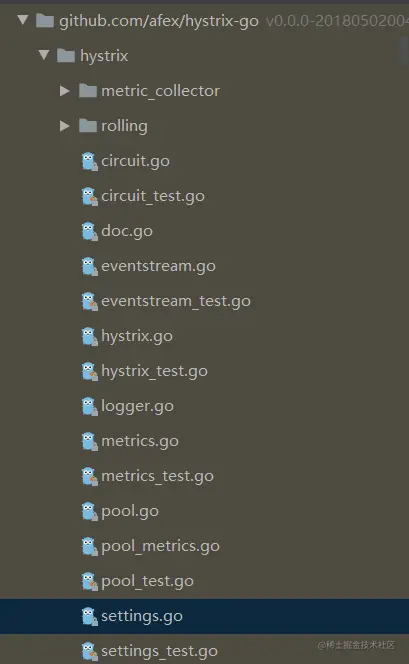Click the settings.go gopher file icon
409x664 pixels.
coord(89,616)
